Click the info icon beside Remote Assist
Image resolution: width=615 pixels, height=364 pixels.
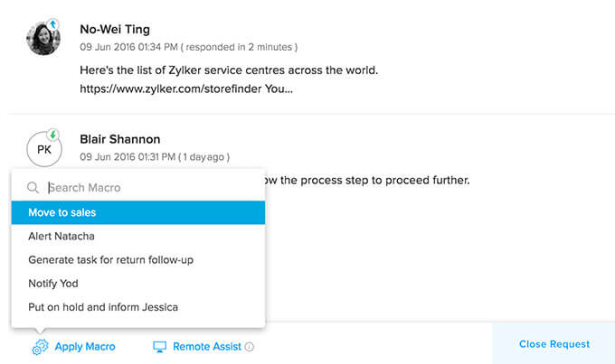[x=250, y=346]
